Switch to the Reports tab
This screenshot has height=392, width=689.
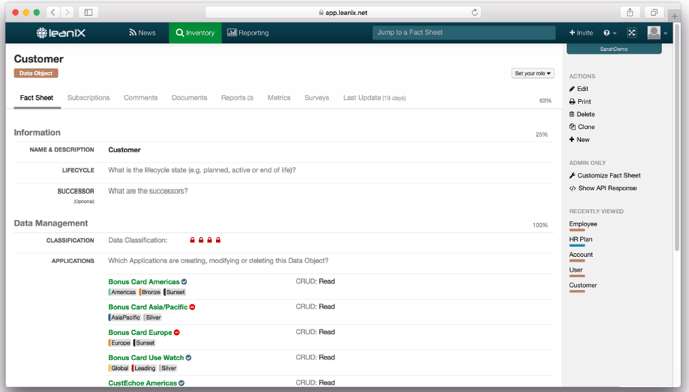[237, 98]
